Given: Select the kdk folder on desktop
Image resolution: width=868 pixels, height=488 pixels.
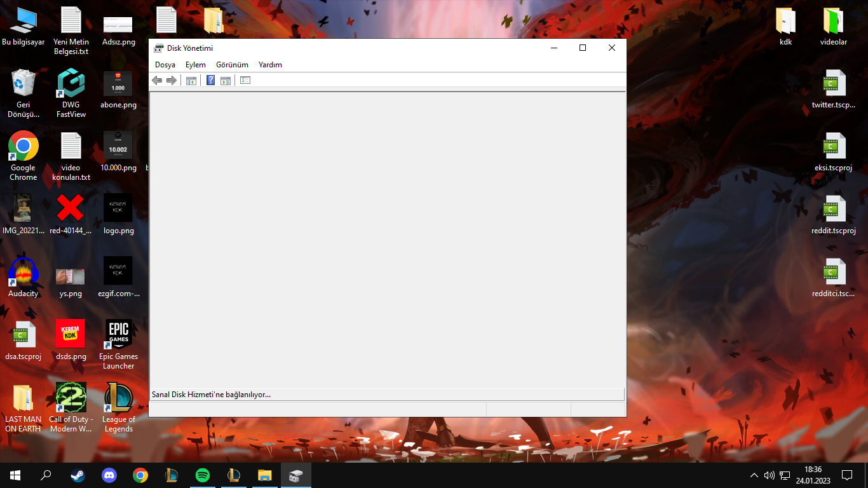Looking at the screenshot, I should pyautogui.click(x=785, y=27).
